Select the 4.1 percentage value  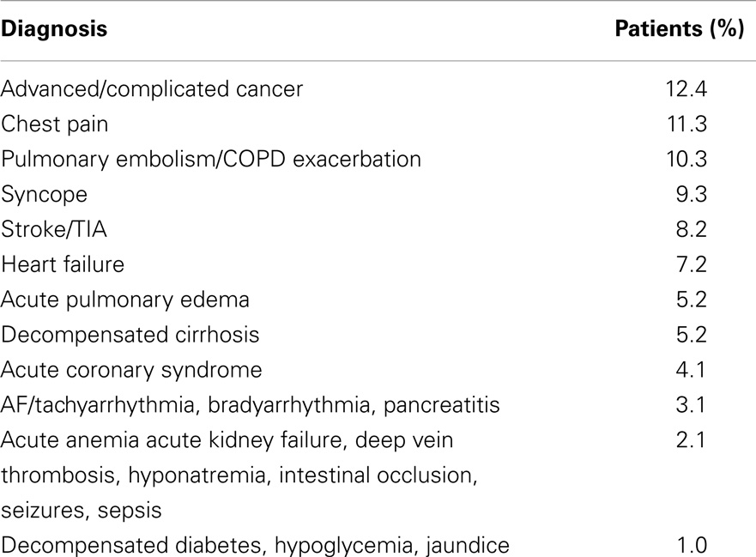pos(691,371)
